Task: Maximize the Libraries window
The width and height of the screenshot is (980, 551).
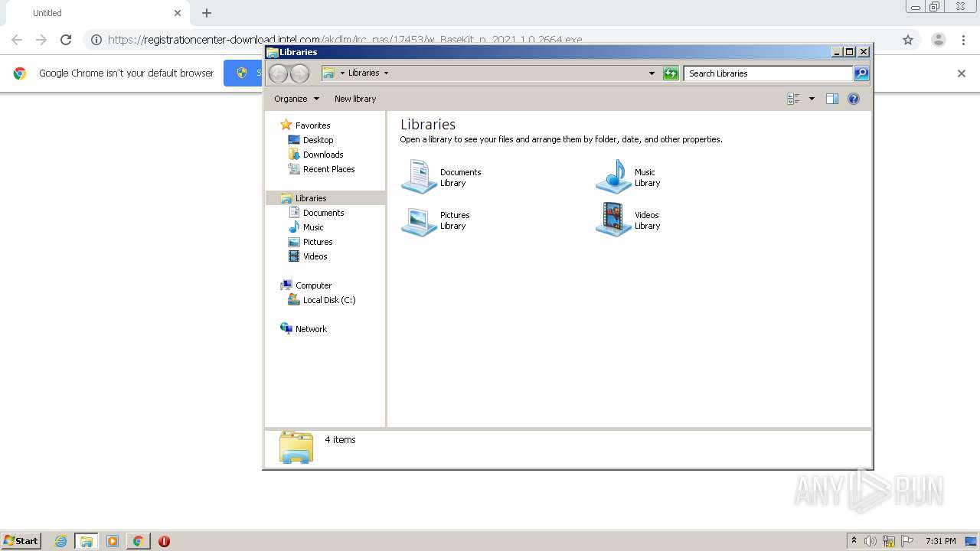Action: [x=850, y=52]
